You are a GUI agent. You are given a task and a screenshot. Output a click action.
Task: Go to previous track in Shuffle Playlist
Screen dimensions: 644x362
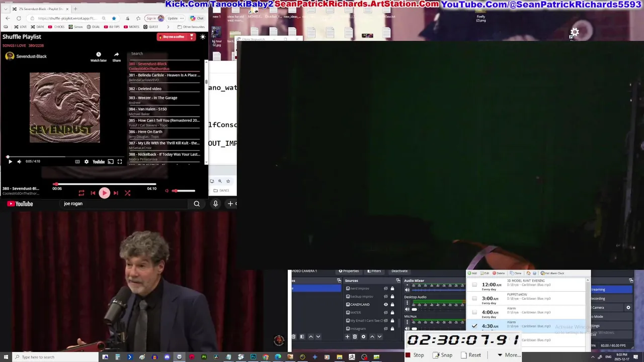coord(93,193)
